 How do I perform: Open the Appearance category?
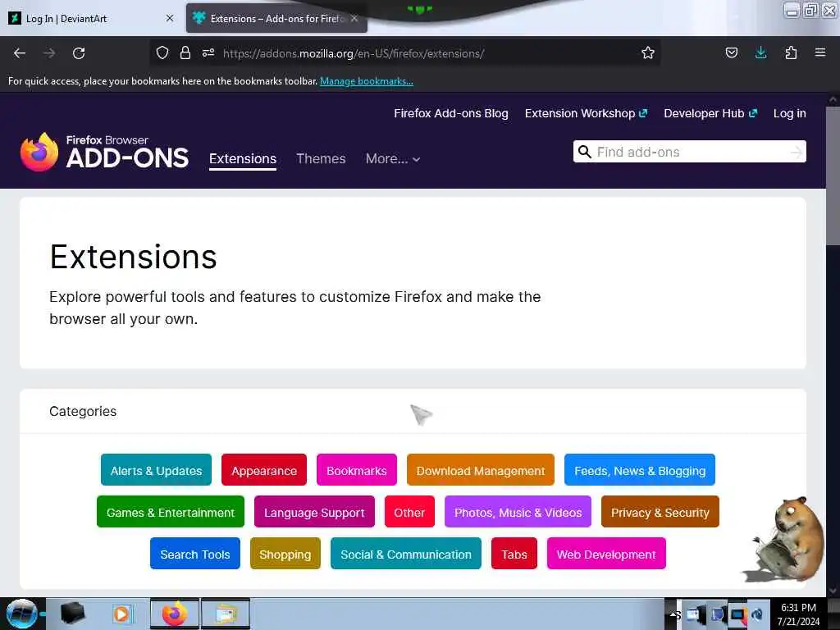[264, 470]
